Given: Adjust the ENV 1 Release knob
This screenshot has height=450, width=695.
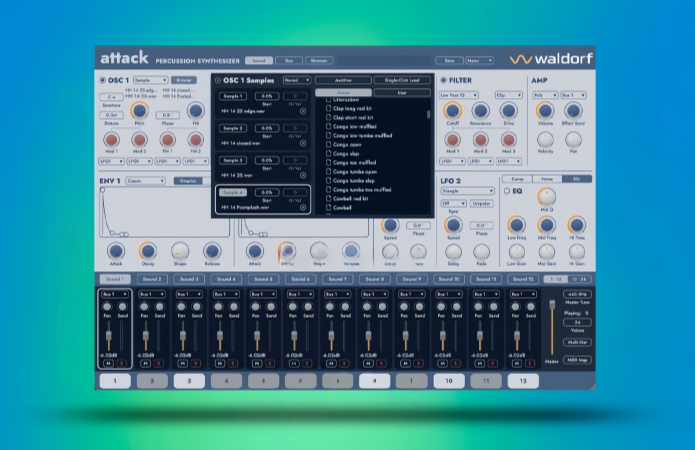Looking at the screenshot, I should point(212,251).
